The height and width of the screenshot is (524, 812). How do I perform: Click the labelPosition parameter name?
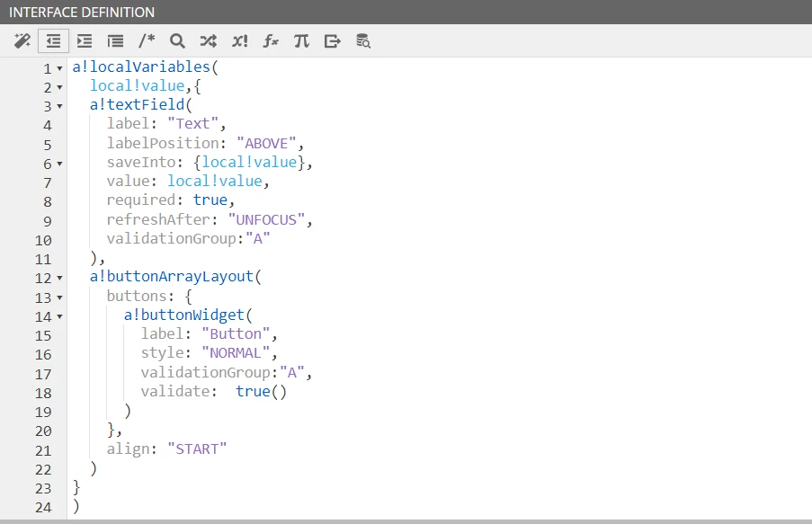(x=163, y=143)
